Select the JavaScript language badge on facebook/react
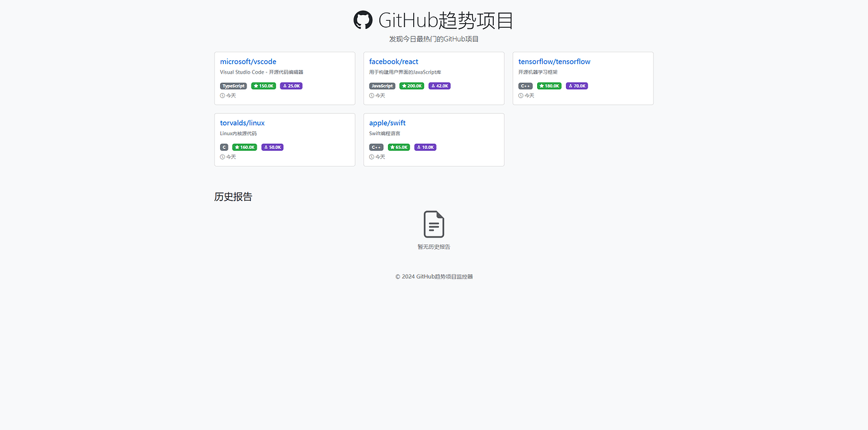The height and width of the screenshot is (430, 868). (x=382, y=85)
